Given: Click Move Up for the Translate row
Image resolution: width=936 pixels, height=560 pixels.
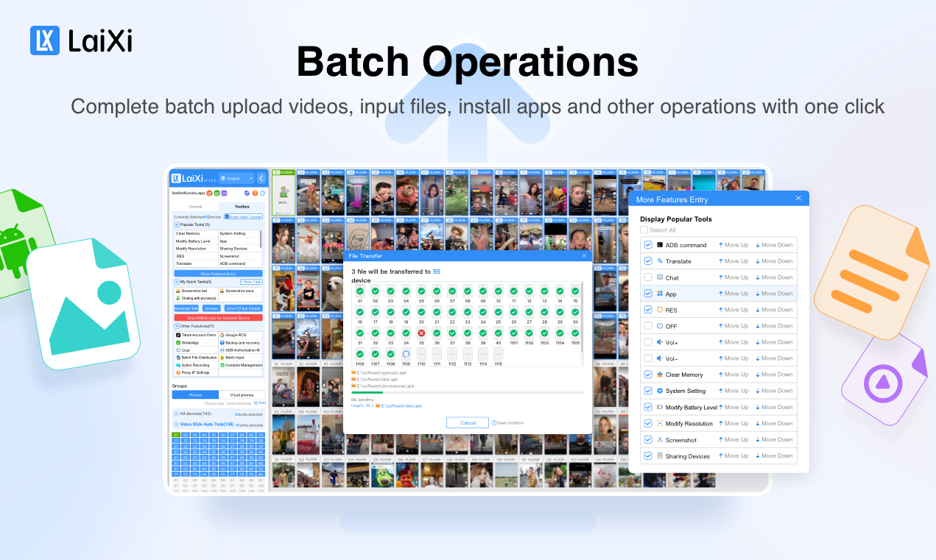Looking at the screenshot, I should coord(733,261).
